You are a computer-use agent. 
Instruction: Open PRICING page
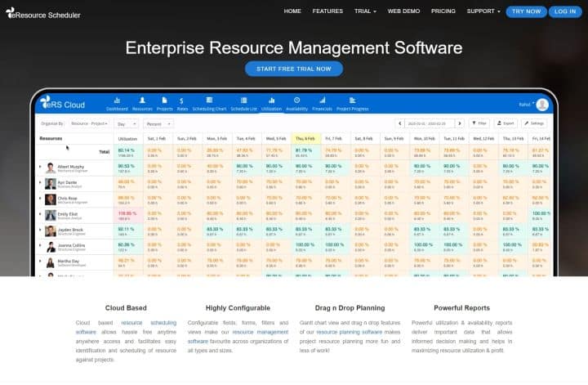click(x=443, y=11)
